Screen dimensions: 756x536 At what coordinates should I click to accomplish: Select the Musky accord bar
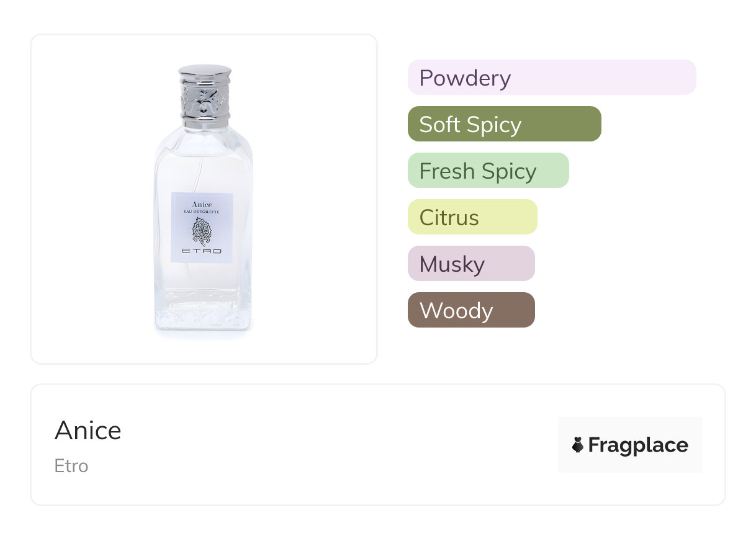pos(470,264)
